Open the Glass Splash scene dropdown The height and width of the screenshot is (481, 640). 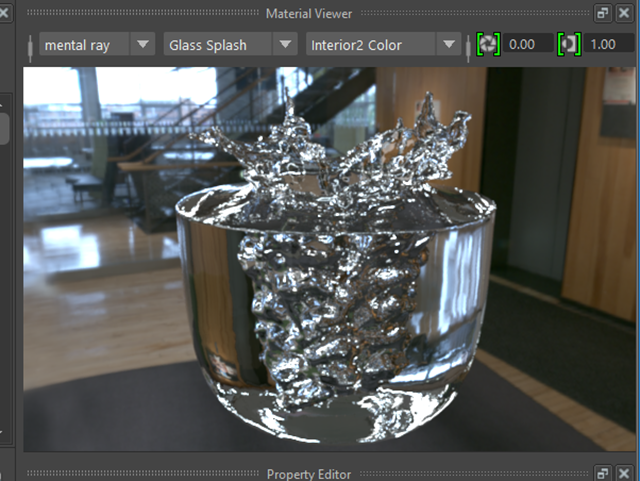point(230,44)
